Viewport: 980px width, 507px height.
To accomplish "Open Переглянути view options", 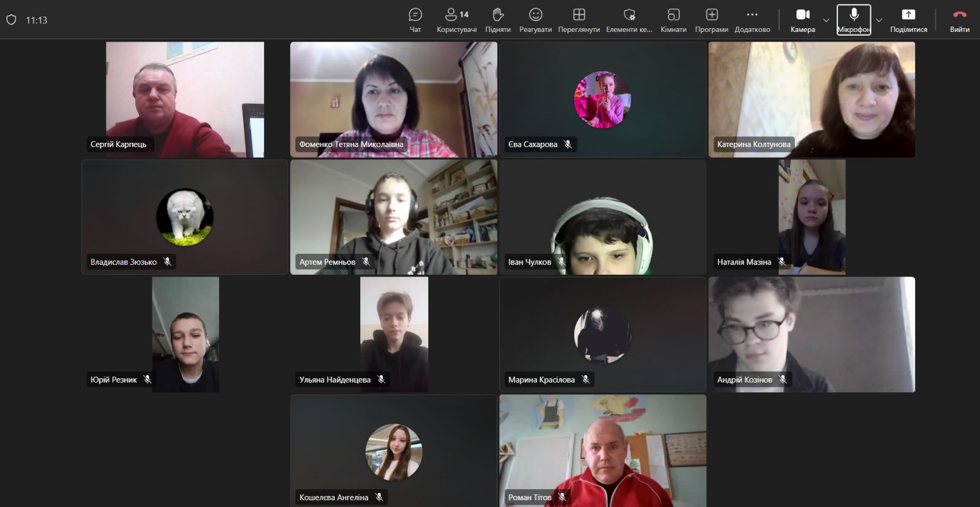I will 579,20.
